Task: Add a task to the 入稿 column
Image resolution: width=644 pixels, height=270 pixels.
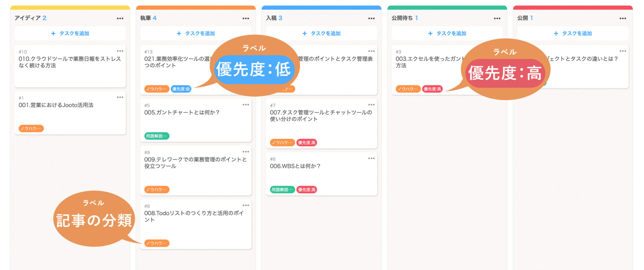Action: coord(322,33)
